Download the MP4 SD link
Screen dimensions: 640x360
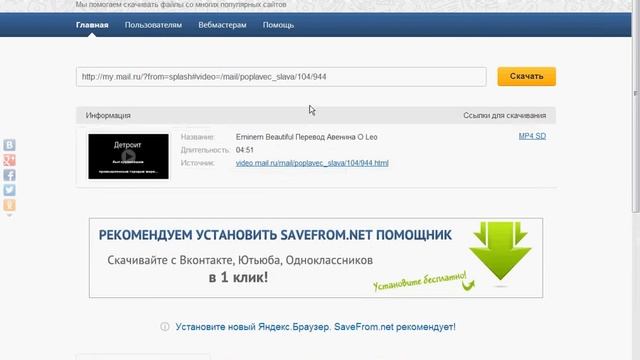click(x=532, y=136)
